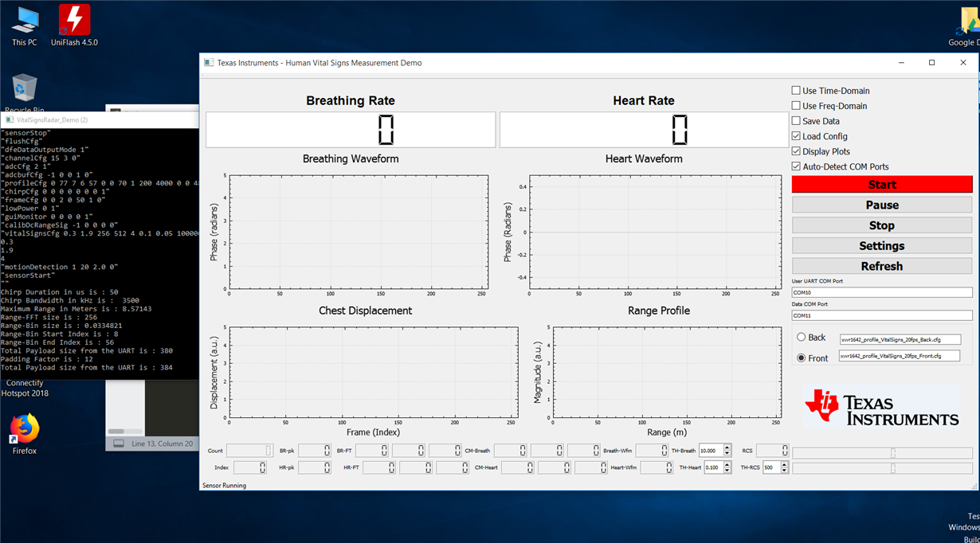Click the Breathing Waveform plot area
Viewport: 980px width, 543px height.
(x=358, y=232)
